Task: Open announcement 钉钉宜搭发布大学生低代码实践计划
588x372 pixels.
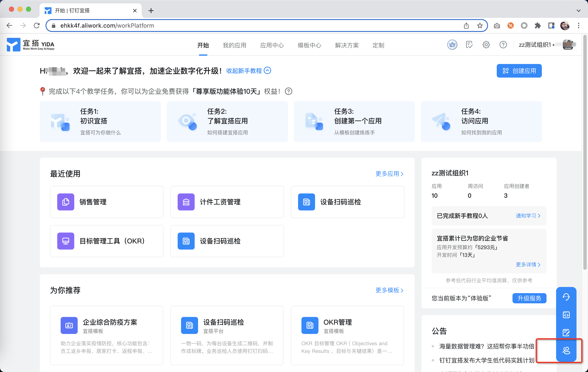Action: (x=487, y=360)
